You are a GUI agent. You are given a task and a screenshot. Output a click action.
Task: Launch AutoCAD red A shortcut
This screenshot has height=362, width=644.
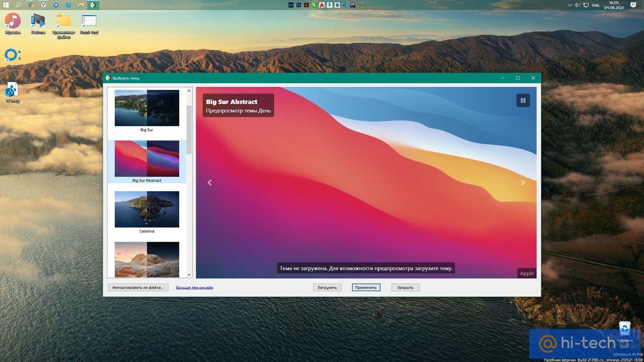322,5
